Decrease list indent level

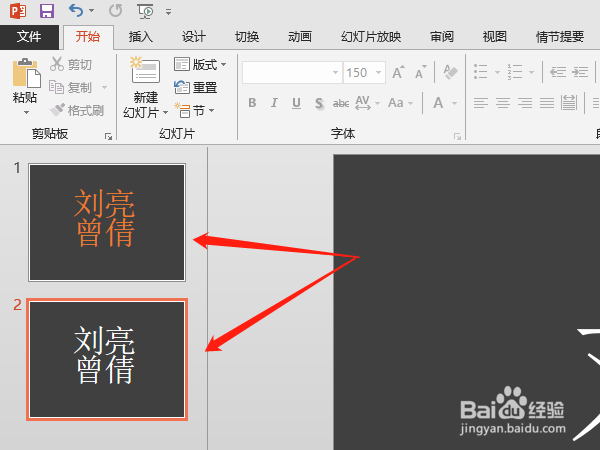point(558,72)
